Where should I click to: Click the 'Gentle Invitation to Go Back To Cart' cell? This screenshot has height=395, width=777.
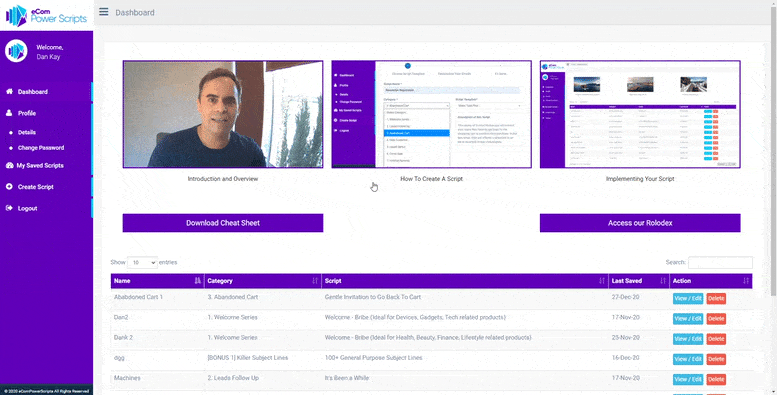point(464,298)
